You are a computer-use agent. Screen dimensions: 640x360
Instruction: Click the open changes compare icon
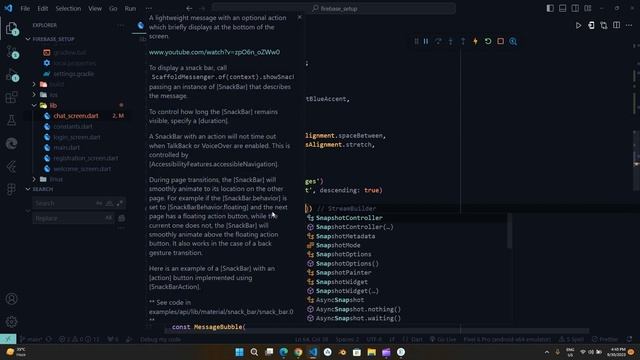click(604, 25)
